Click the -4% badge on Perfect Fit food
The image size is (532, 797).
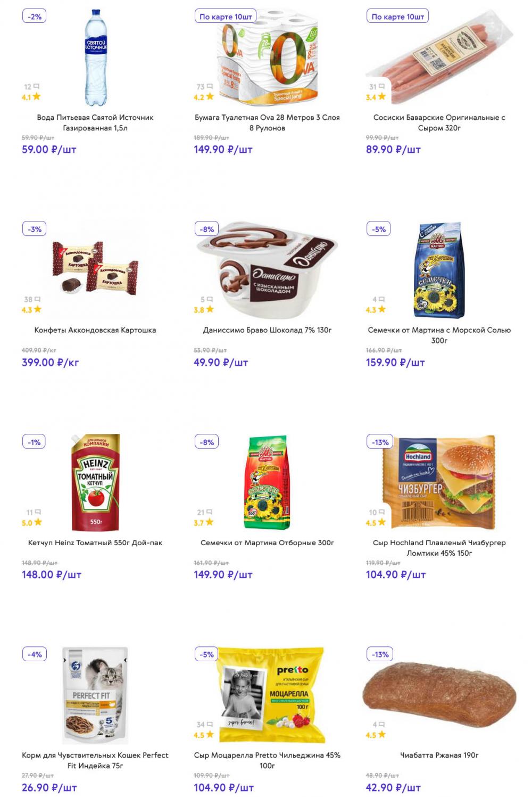click(x=35, y=654)
